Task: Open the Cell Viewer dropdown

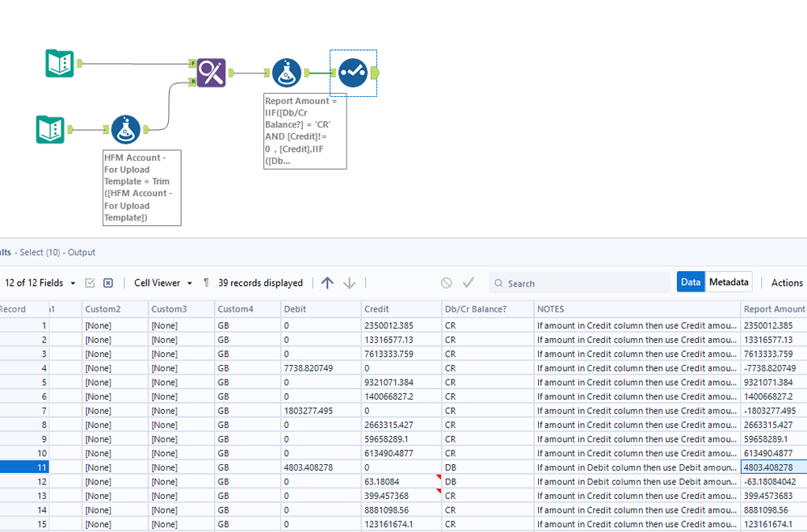Action: pyautogui.click(x=163, y=283)
